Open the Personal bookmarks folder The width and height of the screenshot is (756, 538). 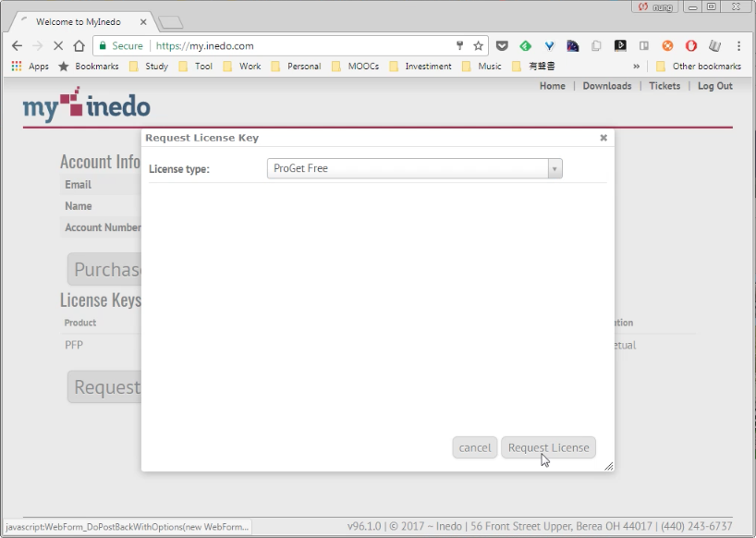296,66
